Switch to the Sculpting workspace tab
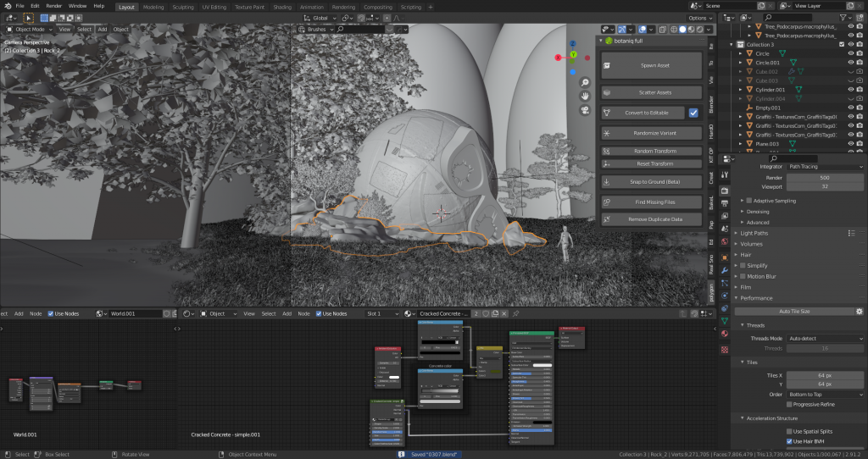 click(x=183, y=7)
